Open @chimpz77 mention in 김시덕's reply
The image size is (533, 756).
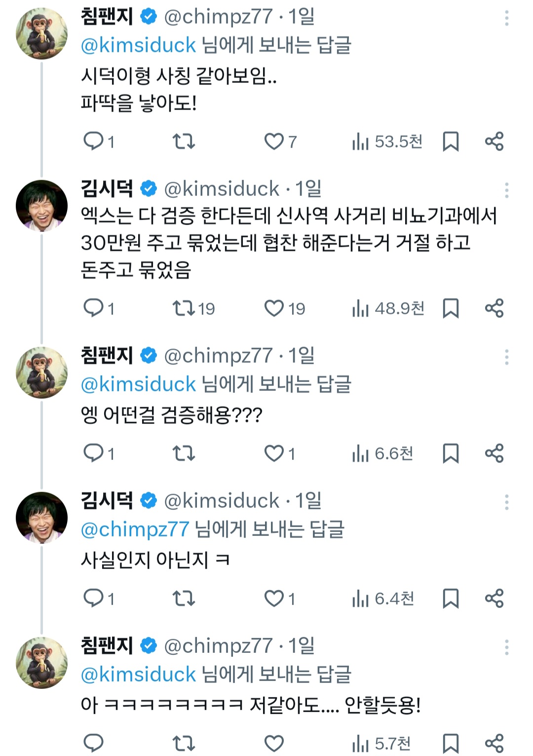click(x=135, y=529)
